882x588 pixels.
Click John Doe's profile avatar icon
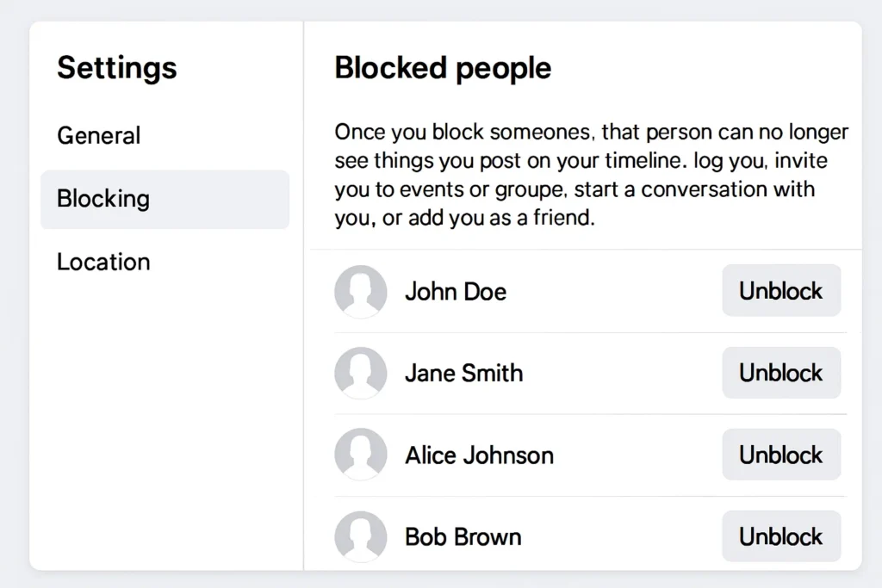pyautogui.click(x=360, y=291)
